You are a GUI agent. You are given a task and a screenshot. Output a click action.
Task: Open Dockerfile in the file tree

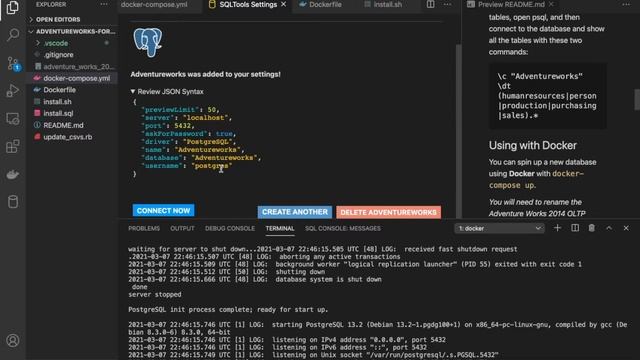tap(60, 90)
